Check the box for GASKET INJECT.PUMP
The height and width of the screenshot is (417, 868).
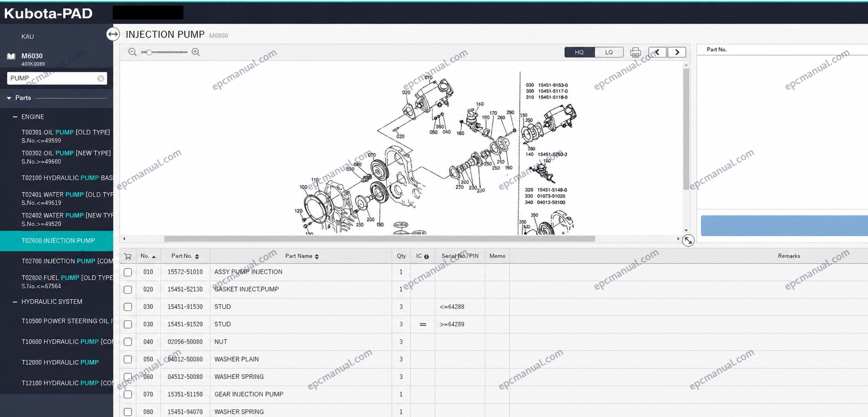point(128,289)
